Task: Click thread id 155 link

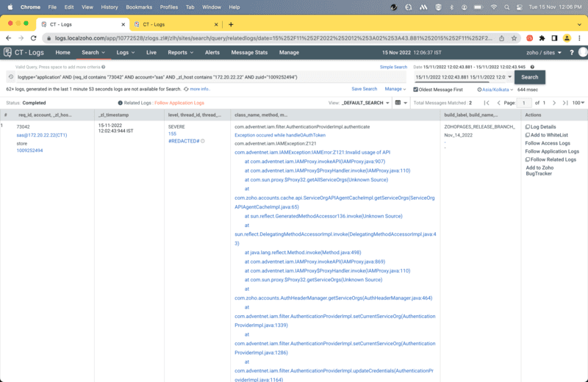Action: (172, 134)
